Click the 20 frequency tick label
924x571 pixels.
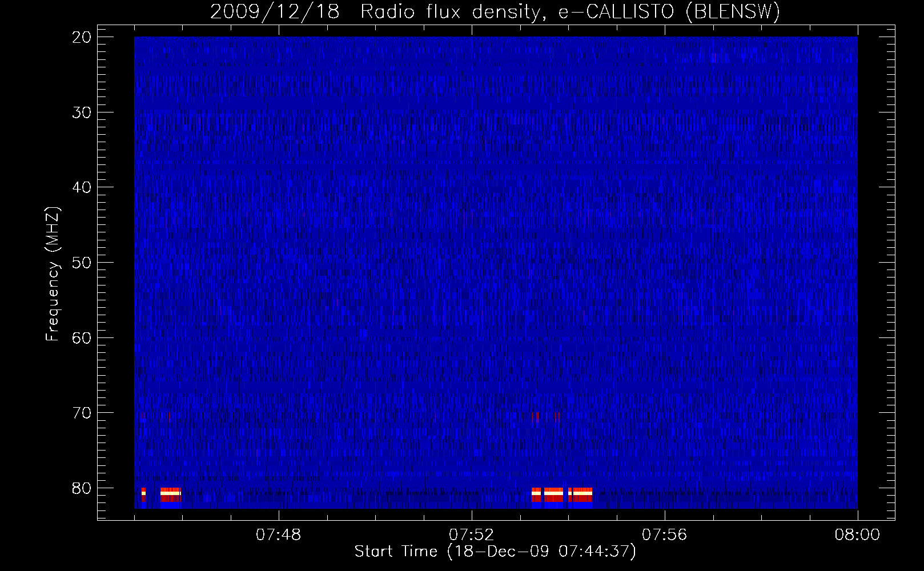[x=82, y=37]
